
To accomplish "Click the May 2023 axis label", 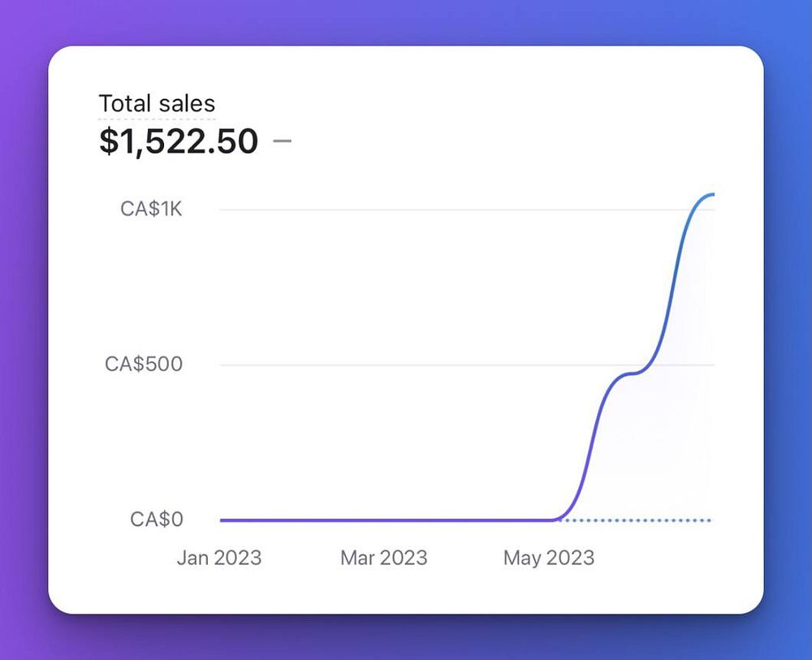I will tap(549, 559).
